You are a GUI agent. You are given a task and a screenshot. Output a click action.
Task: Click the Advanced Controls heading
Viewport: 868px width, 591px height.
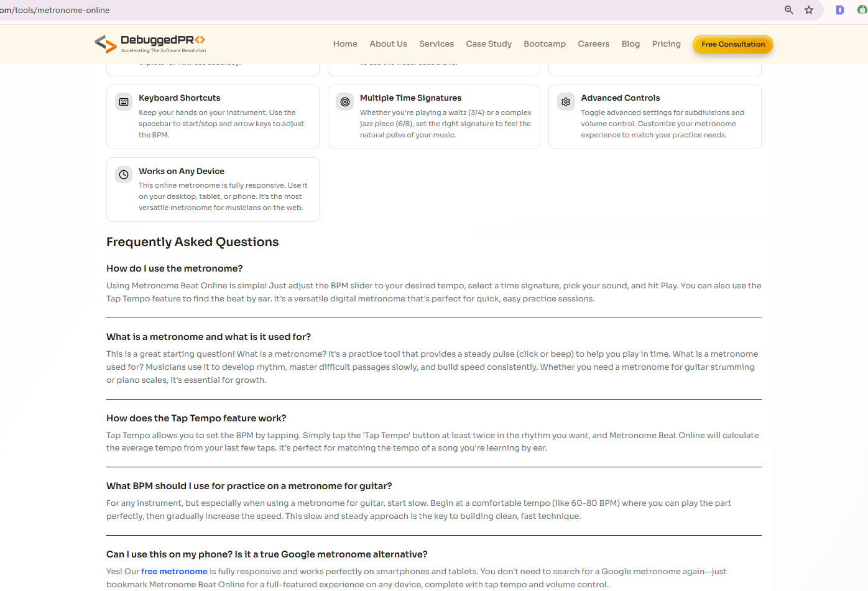point(621,98)
